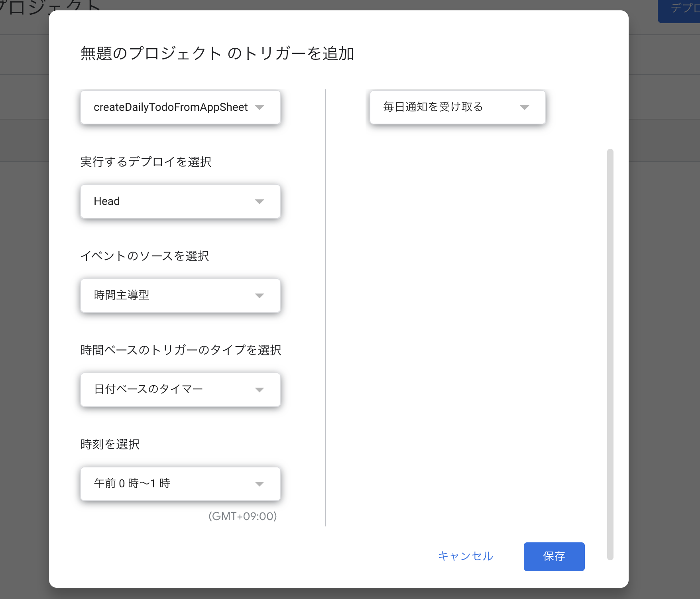Click the arrow icon next to Head
Screen dimensions: 700x599
click(260, 202)
